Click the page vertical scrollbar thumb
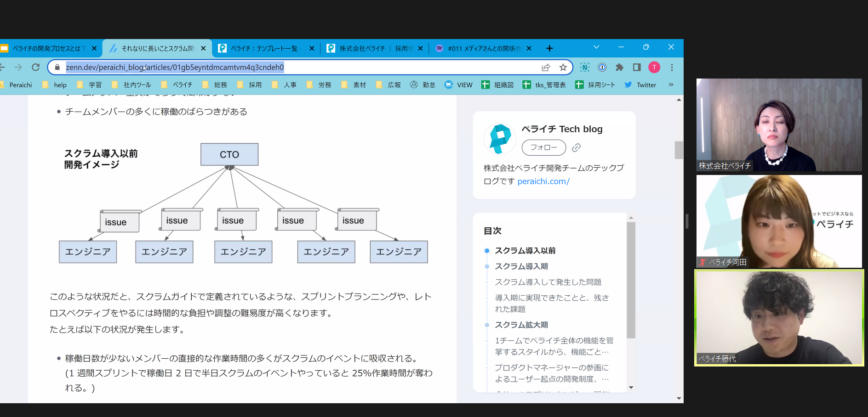Viewport: 868px width, 417px height. coord(679,150)
